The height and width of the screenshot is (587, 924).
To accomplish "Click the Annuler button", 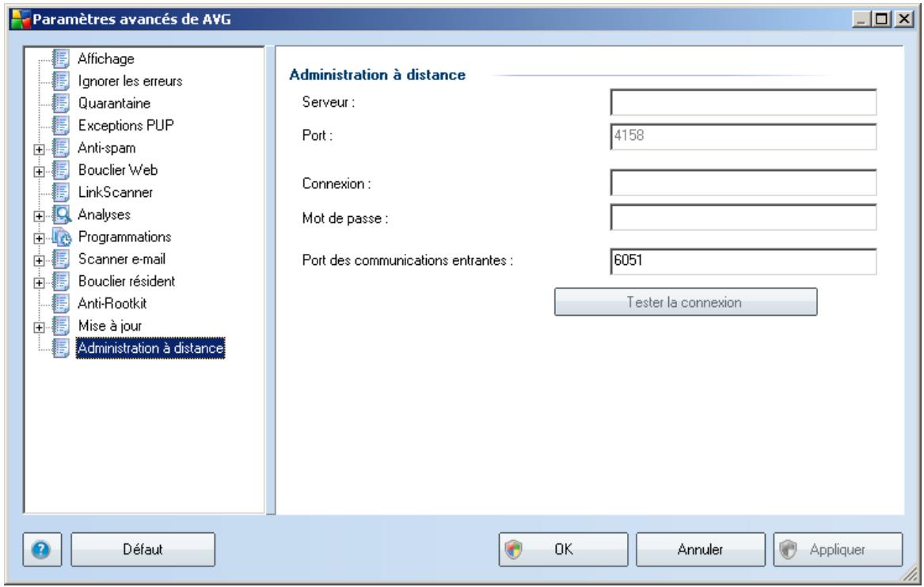I will click(701, 550).
